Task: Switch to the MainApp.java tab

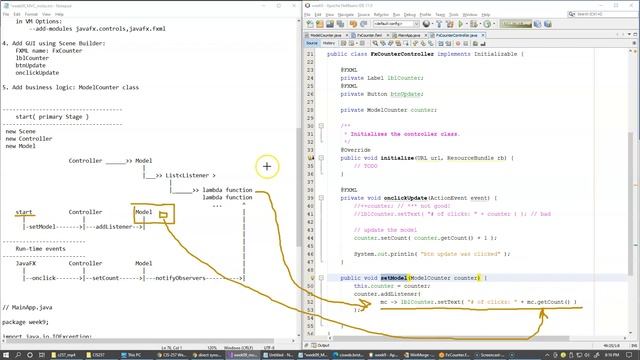Action: click(409, 36)
